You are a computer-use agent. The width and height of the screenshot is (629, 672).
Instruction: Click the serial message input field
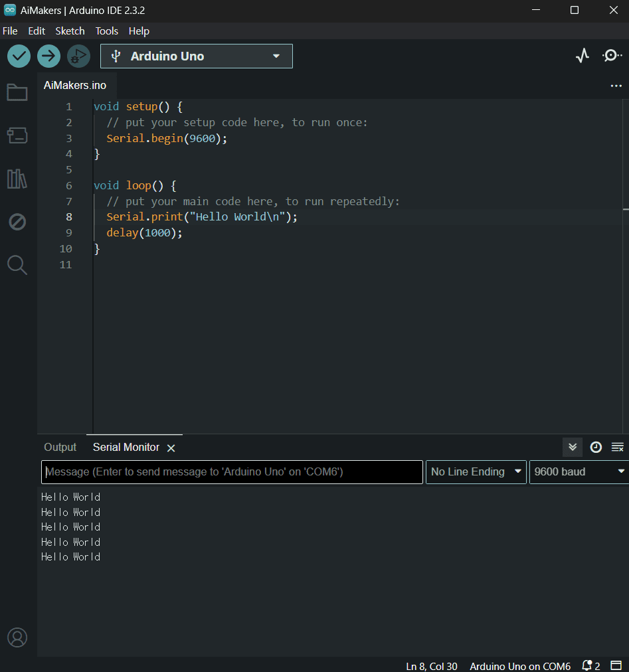click(232, 472)
